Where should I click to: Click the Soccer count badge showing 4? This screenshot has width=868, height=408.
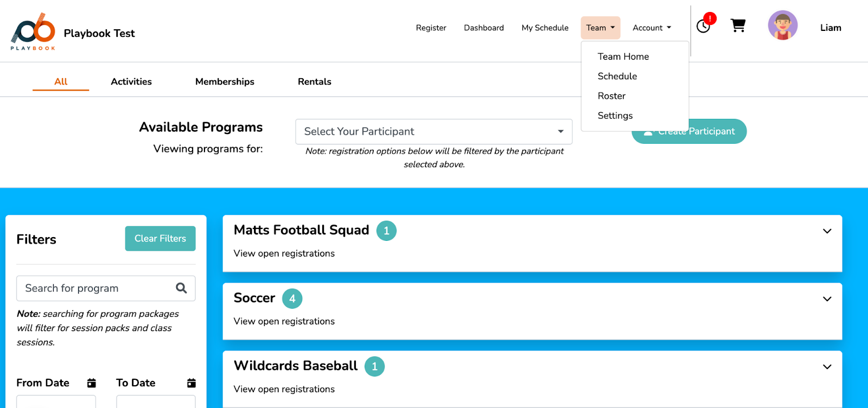292,298
